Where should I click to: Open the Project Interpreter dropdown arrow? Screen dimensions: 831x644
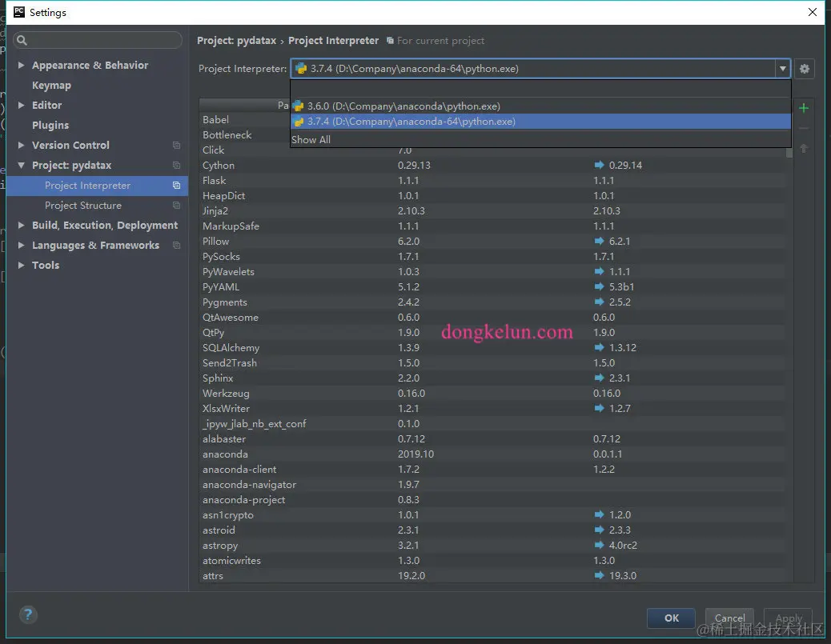coord(782,68)
